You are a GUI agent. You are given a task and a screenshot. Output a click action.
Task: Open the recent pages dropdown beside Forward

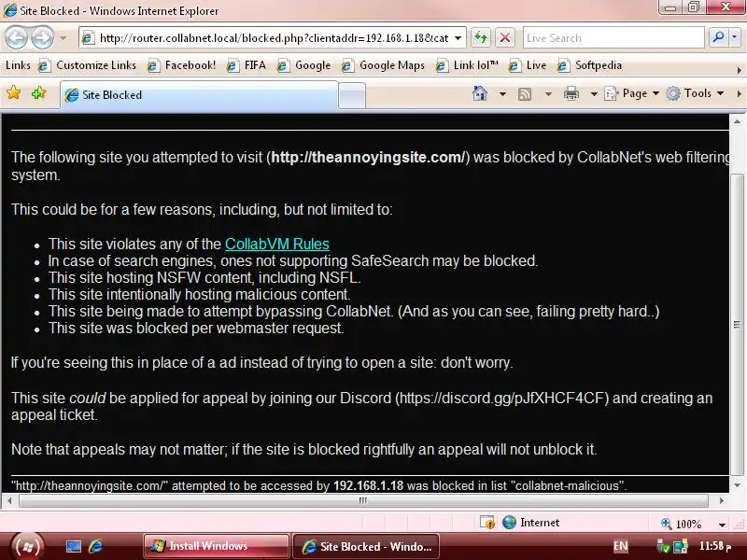63,37
